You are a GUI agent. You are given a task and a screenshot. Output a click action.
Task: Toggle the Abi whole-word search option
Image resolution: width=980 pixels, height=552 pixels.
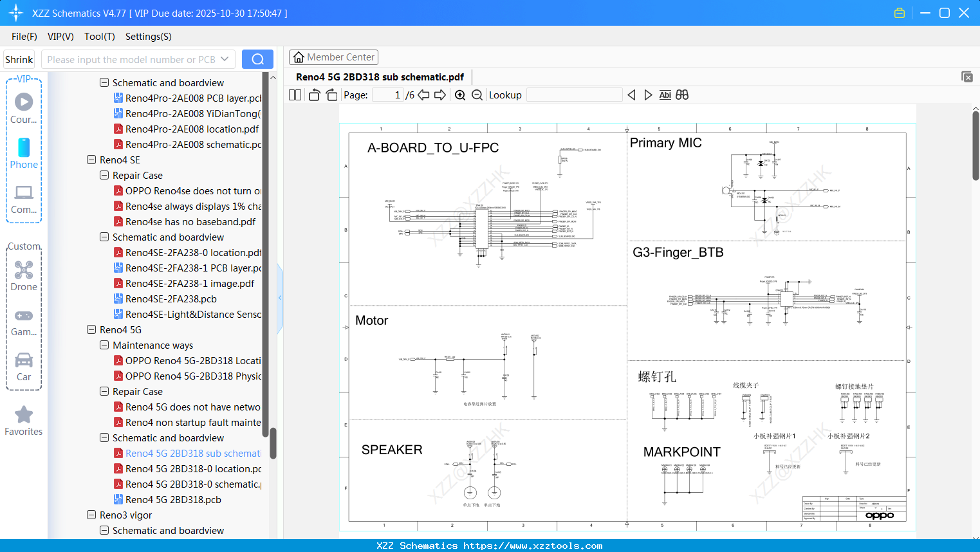[665, 95]
